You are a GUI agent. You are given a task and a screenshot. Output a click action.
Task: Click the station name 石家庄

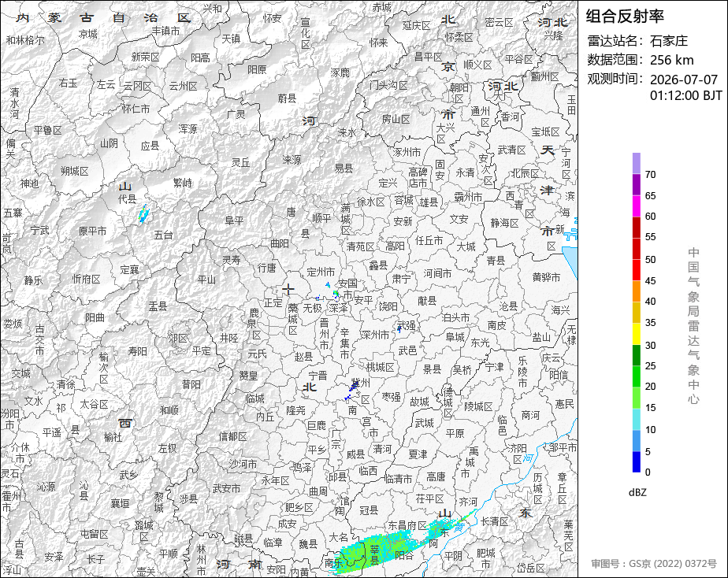[x=669, y=41]
